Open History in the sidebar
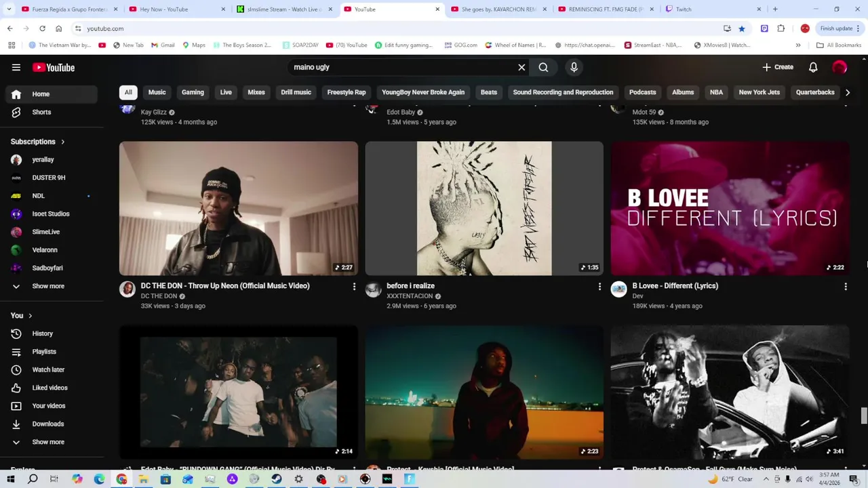Viewport: 868px width, 488px height. 52,333
